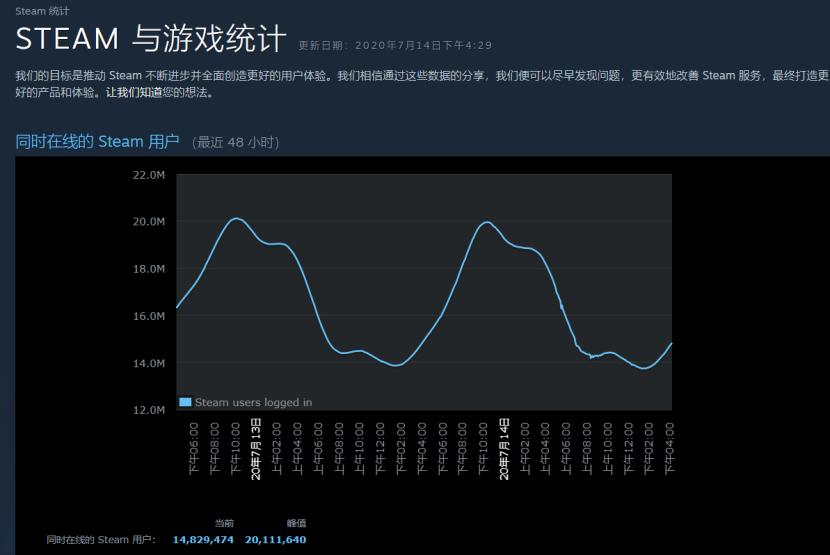
Task: Click the 'Steam 统计' breadcrumb text
Action: pos(42,11)
